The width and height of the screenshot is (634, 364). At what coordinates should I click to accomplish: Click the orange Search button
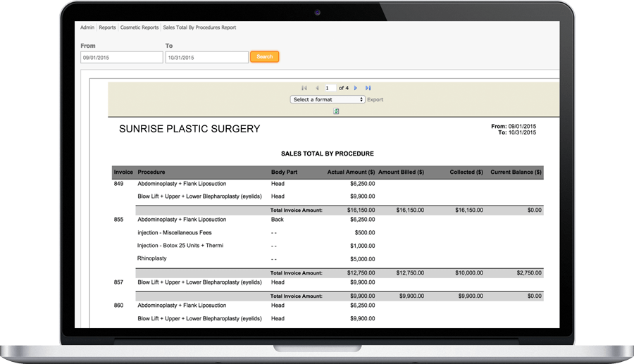tap(264, 56)
